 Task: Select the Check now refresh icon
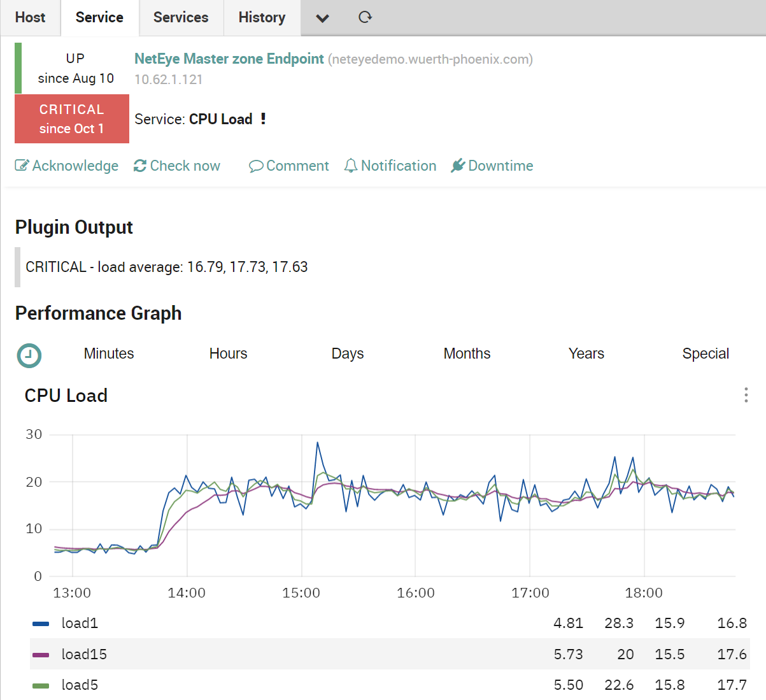coord(139,165)
